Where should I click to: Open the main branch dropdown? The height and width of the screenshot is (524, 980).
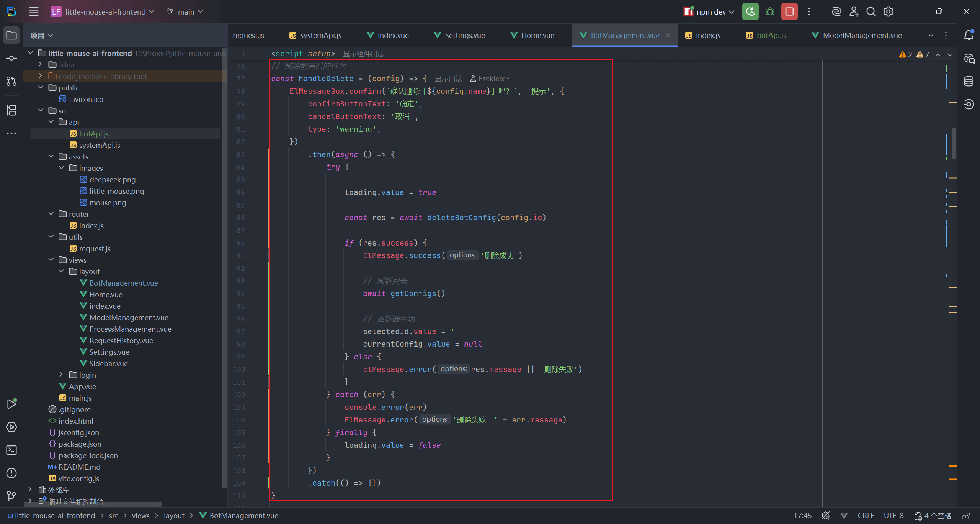coord(185,12)
